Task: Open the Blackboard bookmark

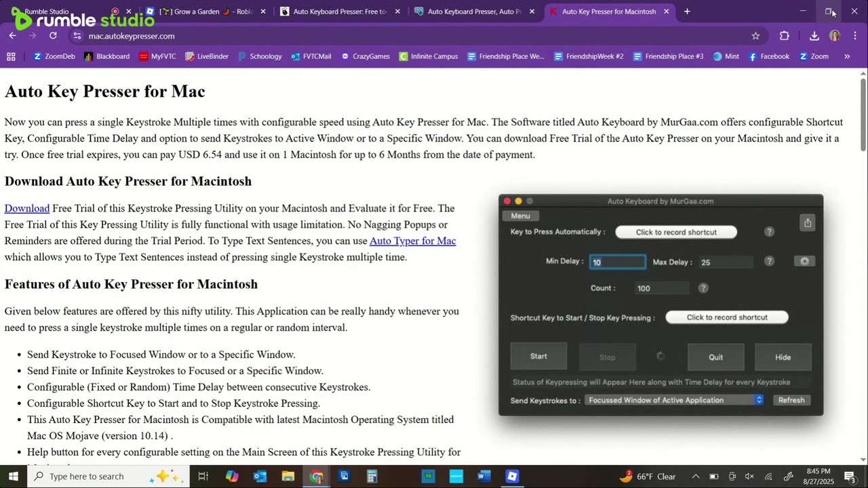Action: 106,56
